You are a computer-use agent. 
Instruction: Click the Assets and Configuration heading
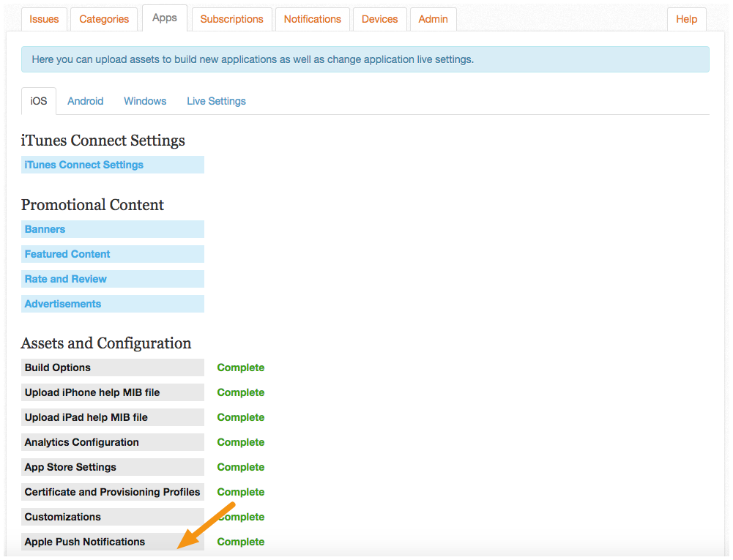[106, 343]
